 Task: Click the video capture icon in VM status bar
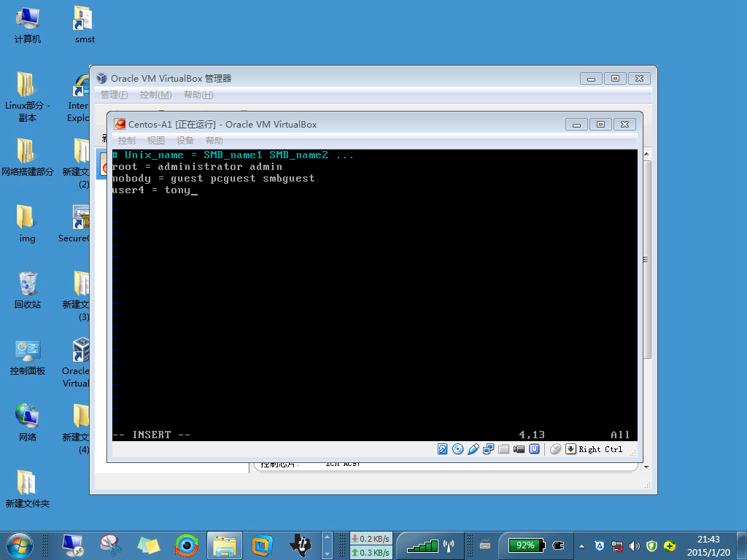(519, 449)
